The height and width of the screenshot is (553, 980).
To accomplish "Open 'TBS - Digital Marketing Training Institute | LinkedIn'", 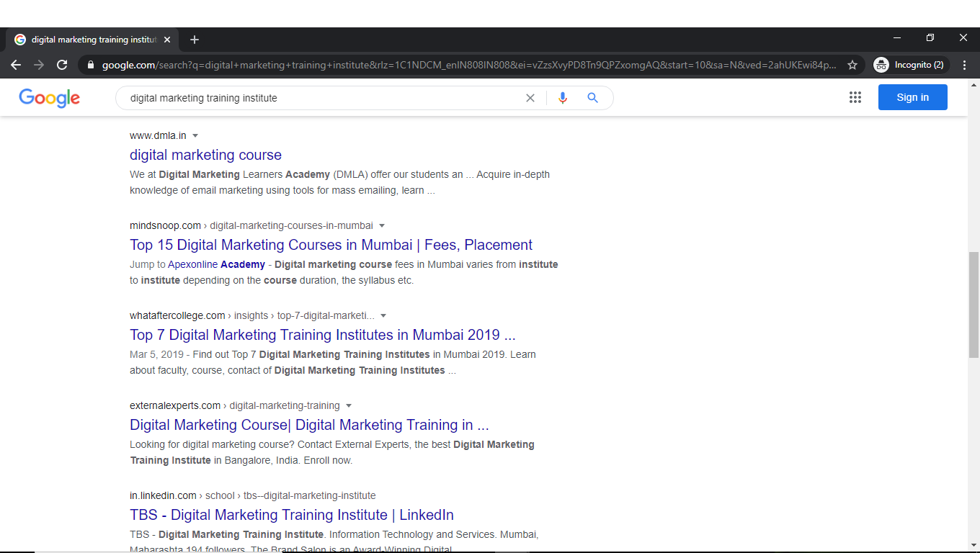I will pos(292,515).
